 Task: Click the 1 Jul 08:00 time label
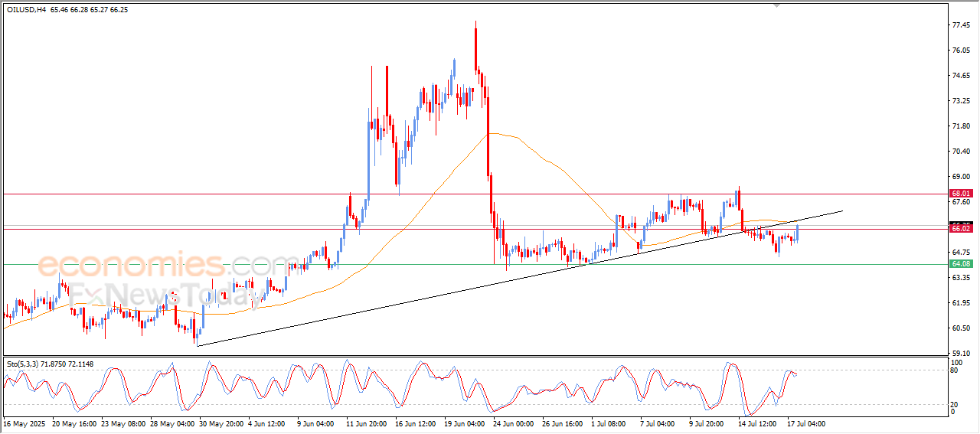609,423
